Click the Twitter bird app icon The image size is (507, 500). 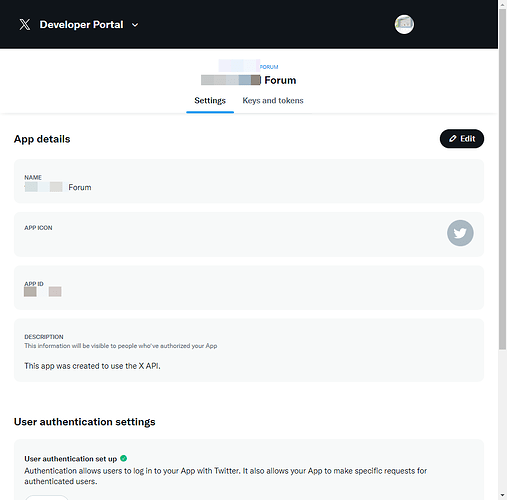[x=460, y=233]
